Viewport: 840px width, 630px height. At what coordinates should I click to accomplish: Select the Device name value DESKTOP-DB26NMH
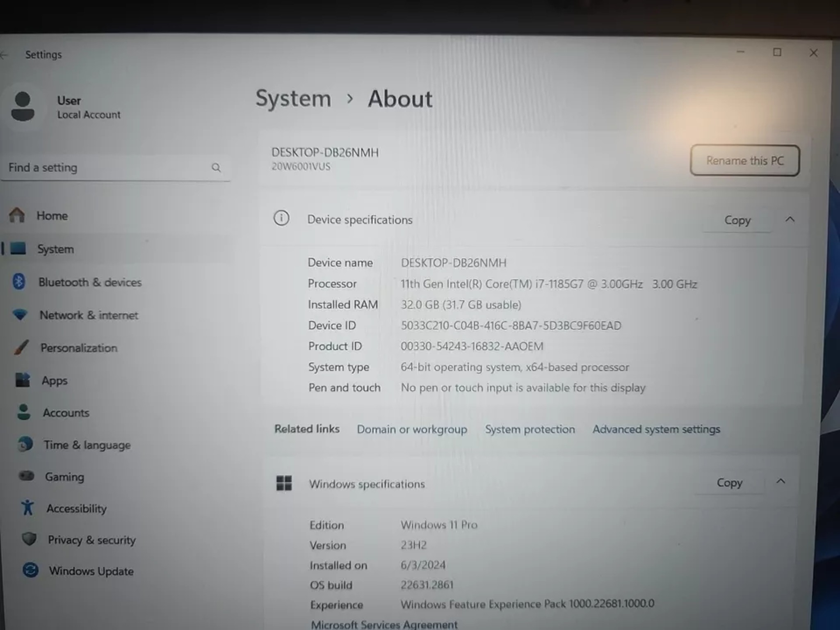coord(454,263)
